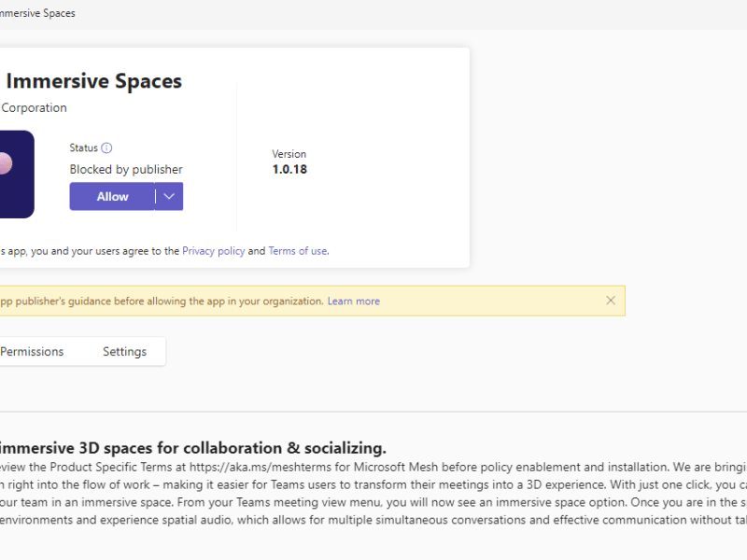Open the Privacy policy link

point(214,250)
